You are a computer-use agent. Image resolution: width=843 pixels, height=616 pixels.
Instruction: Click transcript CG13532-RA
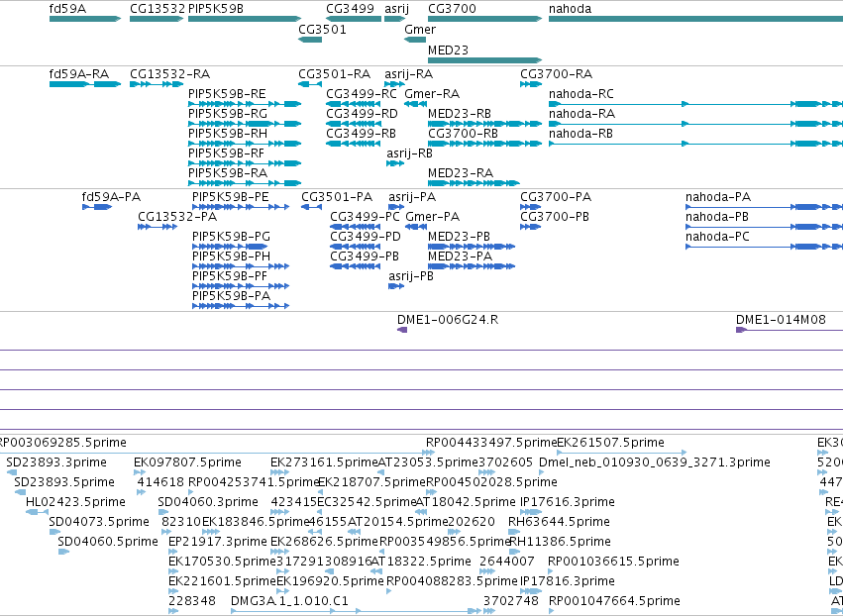tap(157, 84)
